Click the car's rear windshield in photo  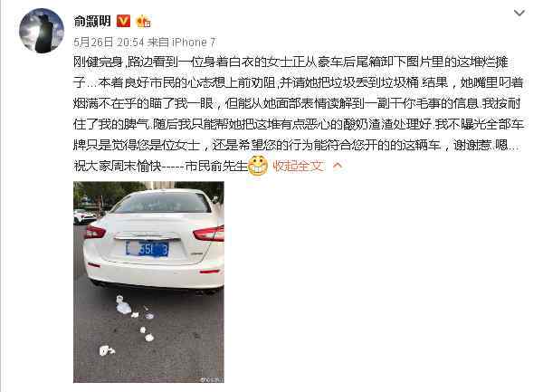click(164, 202)
